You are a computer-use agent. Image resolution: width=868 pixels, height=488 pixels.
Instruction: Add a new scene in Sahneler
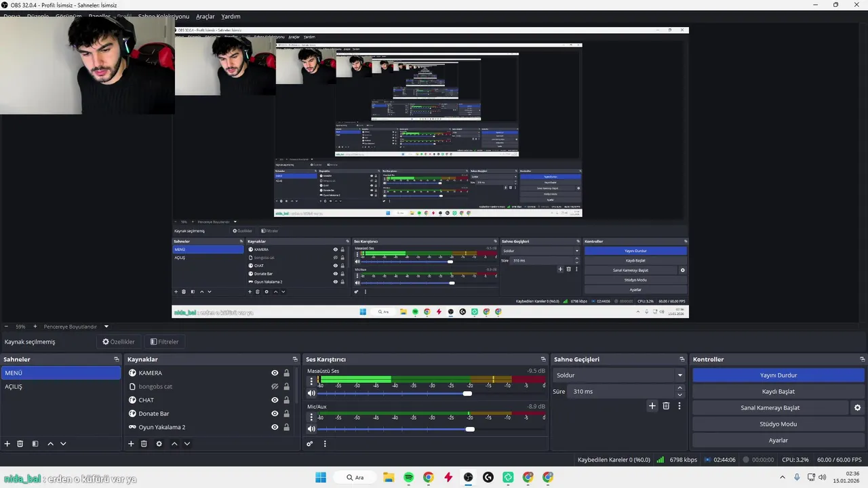pyautogui.click(x=7, y=444)
